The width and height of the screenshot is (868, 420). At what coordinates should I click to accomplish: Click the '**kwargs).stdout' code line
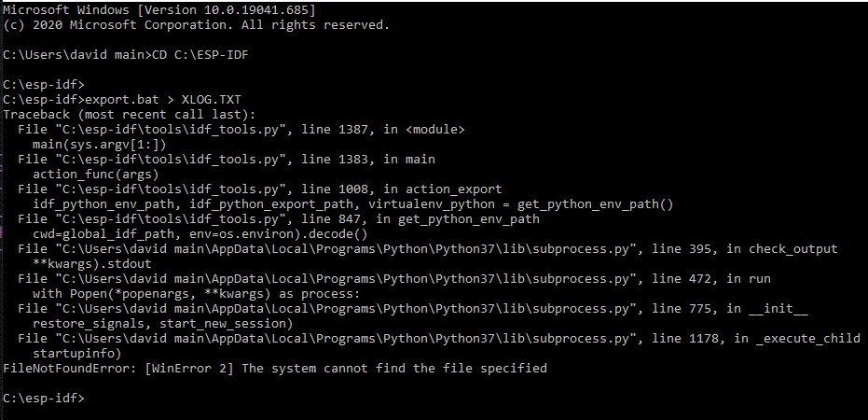92,264
